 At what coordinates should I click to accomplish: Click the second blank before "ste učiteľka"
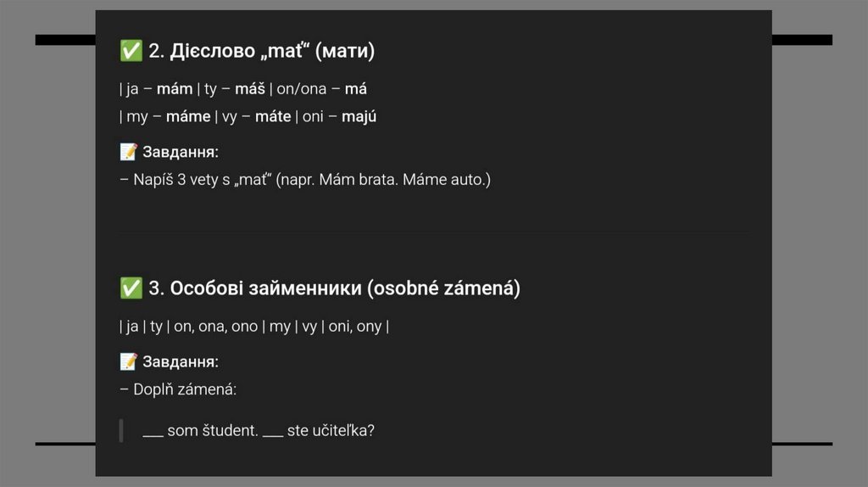(273, 431)
